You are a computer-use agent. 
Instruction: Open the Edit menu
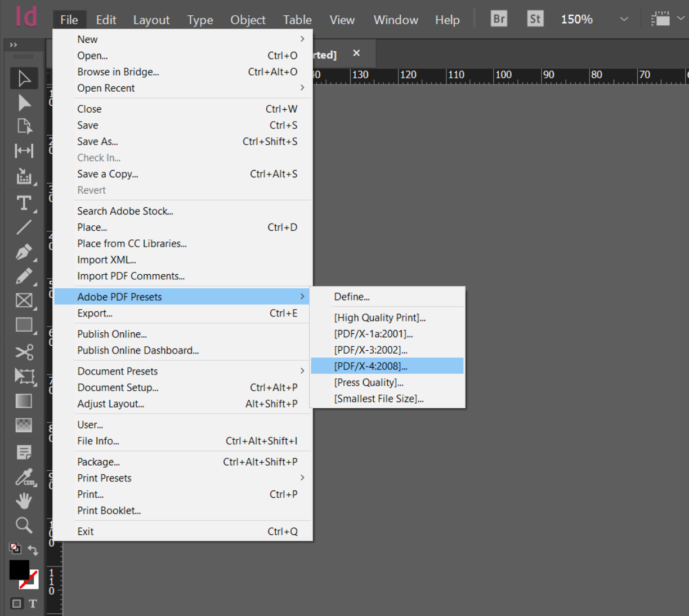pos(106,20)
